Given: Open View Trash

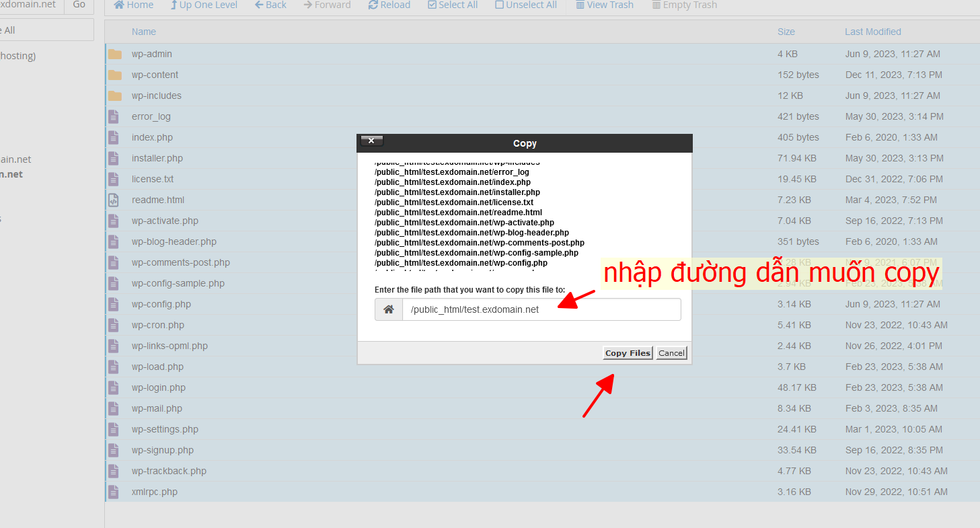Looking at the screenshot, I should click(x=605, y=5).
